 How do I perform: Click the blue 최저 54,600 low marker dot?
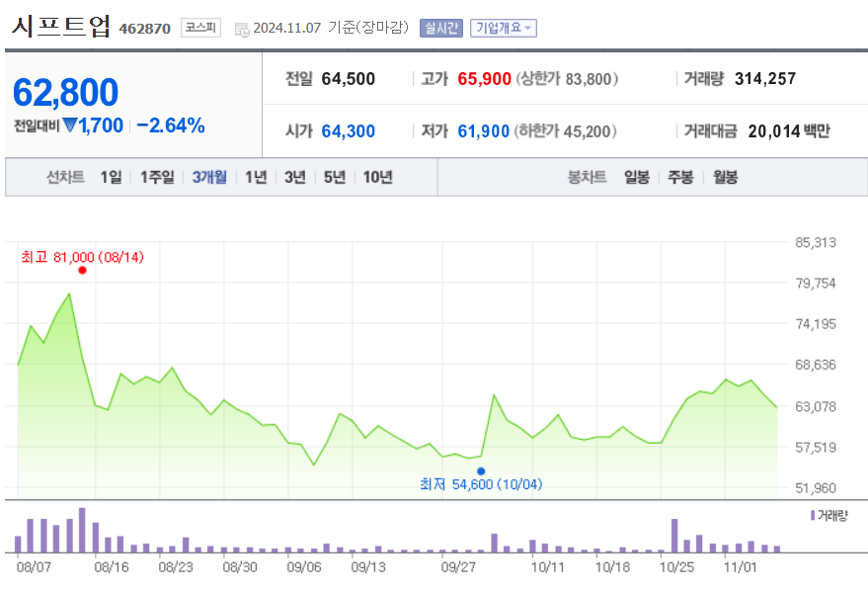coord(481,471)
